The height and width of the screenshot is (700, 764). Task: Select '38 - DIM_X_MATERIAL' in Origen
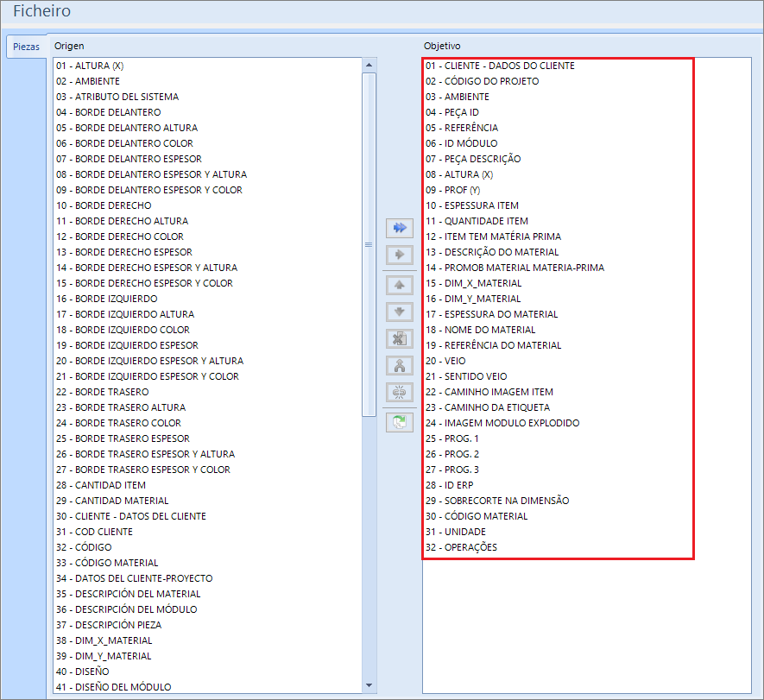tap(104, 641)
